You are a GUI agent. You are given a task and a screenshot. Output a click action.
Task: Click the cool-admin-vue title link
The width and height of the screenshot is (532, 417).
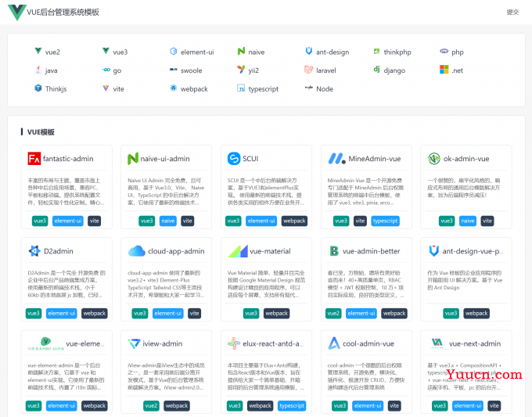click(368, 343)
